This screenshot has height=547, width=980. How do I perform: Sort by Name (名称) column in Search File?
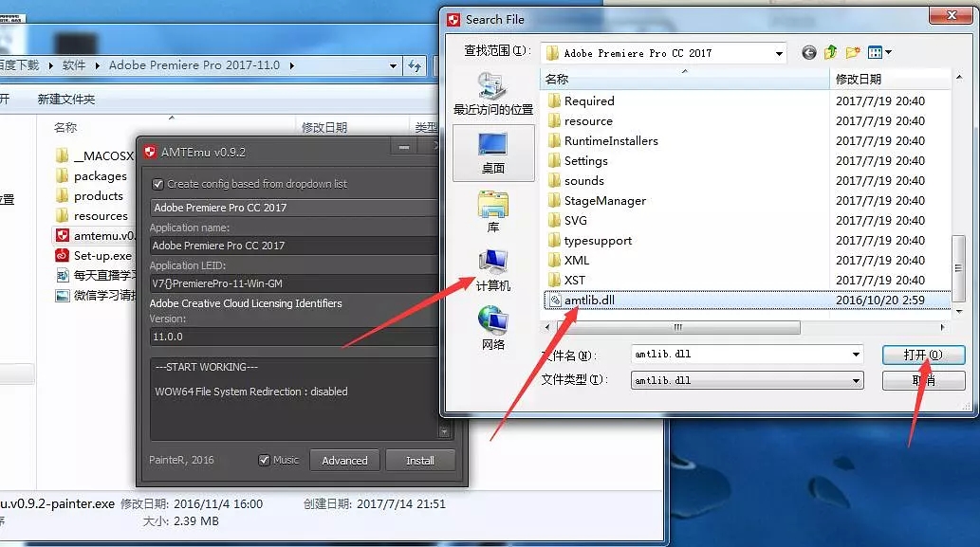coord(684,80)
